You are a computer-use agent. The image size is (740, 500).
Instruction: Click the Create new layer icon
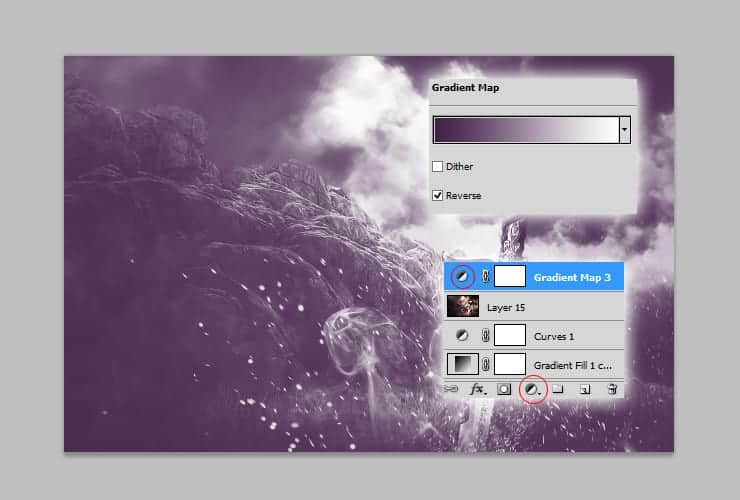tap(586, 388)
